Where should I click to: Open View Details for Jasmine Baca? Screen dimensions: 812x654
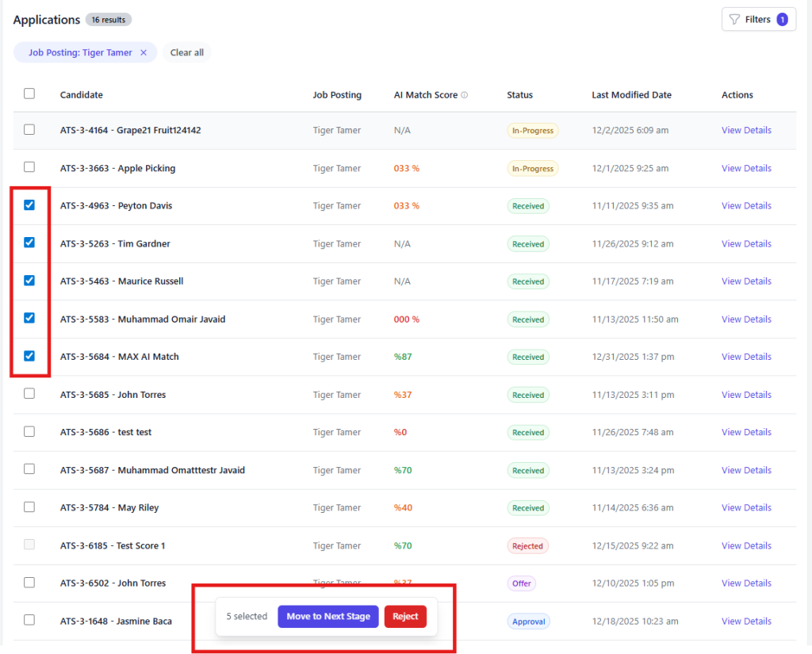point(746,621)
